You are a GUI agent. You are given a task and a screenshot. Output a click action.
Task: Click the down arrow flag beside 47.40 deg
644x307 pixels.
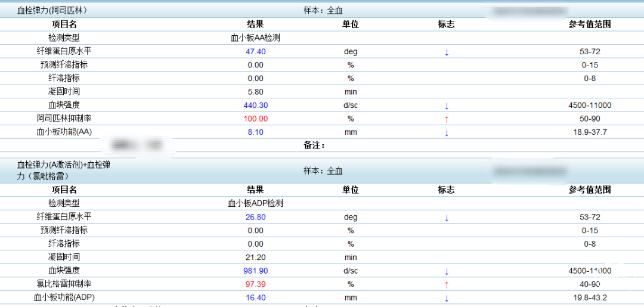coord(447,52)
